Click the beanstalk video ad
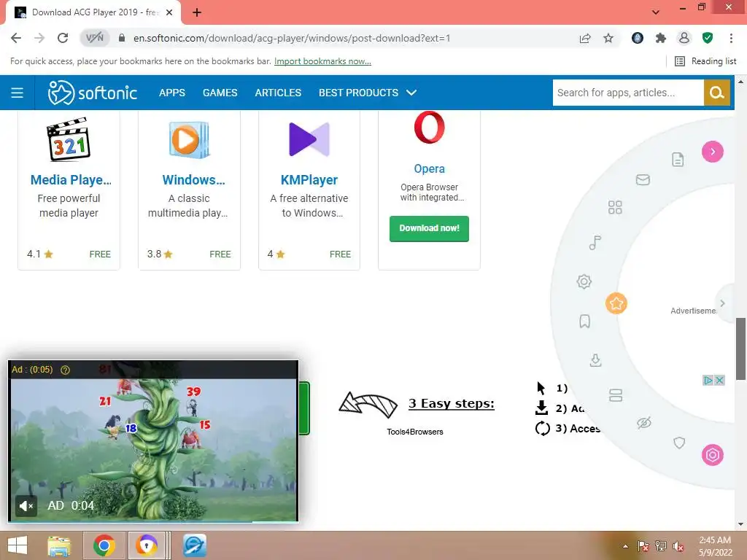Screen dimensions: 747x560 tap(153, 443)
